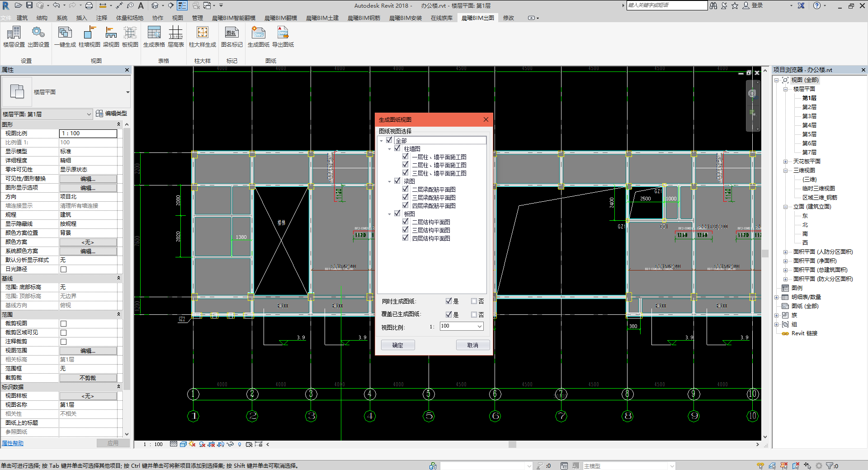Click the Print icon in quick access toolbar
Viewport: 868px width, 470px height.
click(89, 5)
